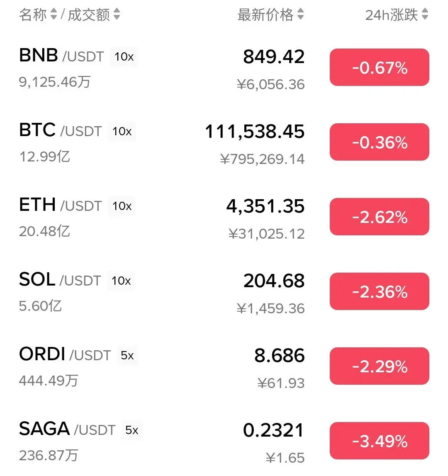Viewport: 448px width, 476px height.
Task: Click the 名称 column header
Action: [x=33, y=14]
